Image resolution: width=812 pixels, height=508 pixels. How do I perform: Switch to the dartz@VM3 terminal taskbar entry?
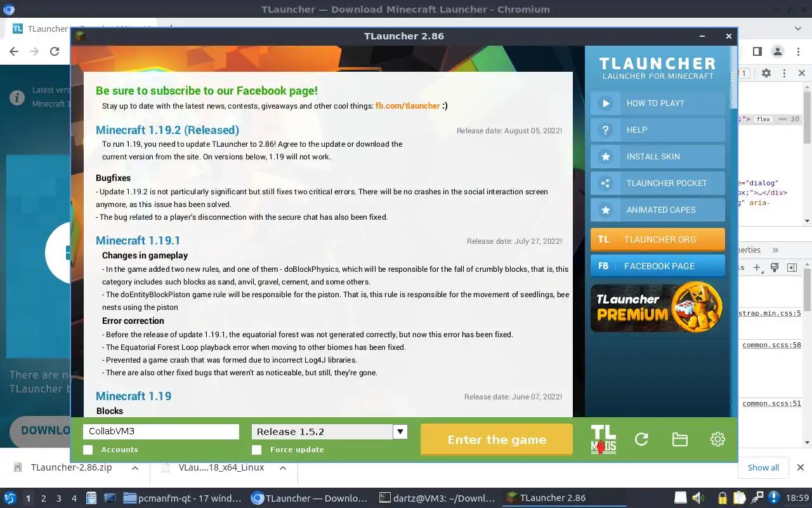coord(436,498)
